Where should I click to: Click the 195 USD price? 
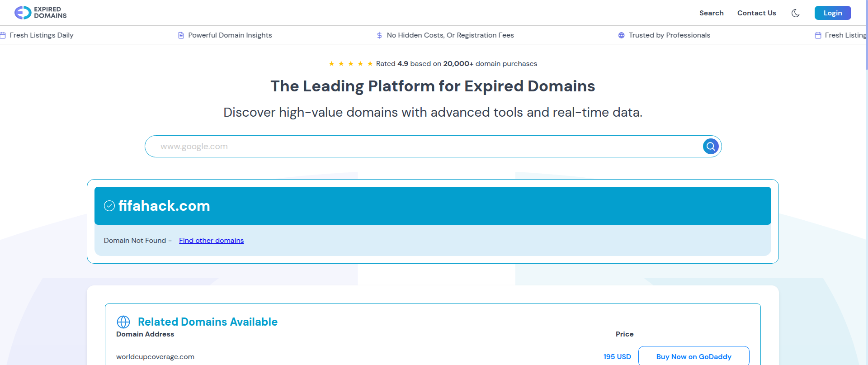click(x=617, y=357)
